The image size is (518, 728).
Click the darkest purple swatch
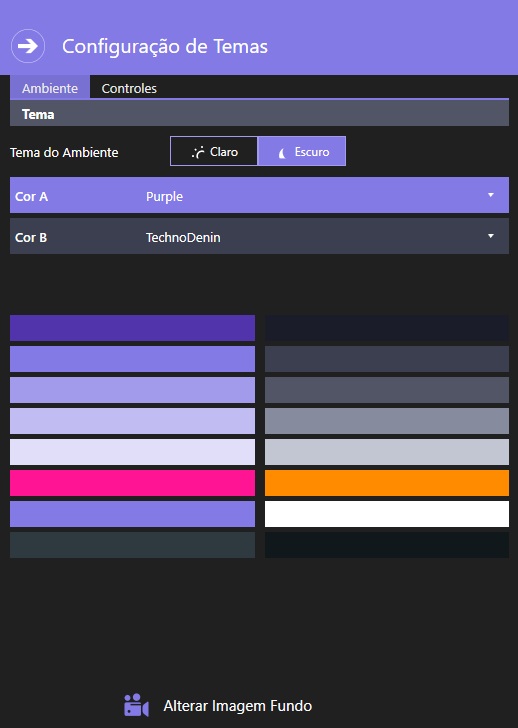[x=132, y=328]
